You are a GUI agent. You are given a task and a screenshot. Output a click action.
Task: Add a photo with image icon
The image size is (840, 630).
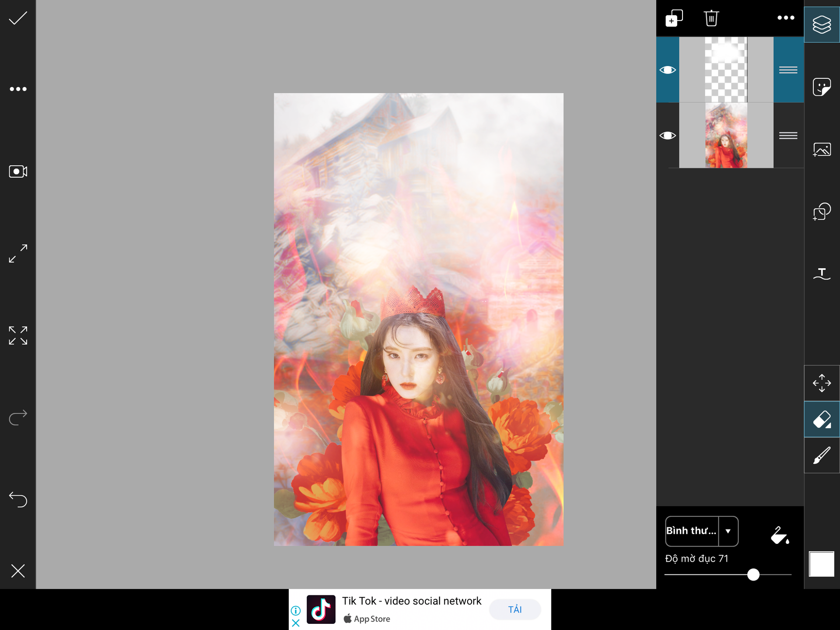pyautogui.click(x=822, y=150)
